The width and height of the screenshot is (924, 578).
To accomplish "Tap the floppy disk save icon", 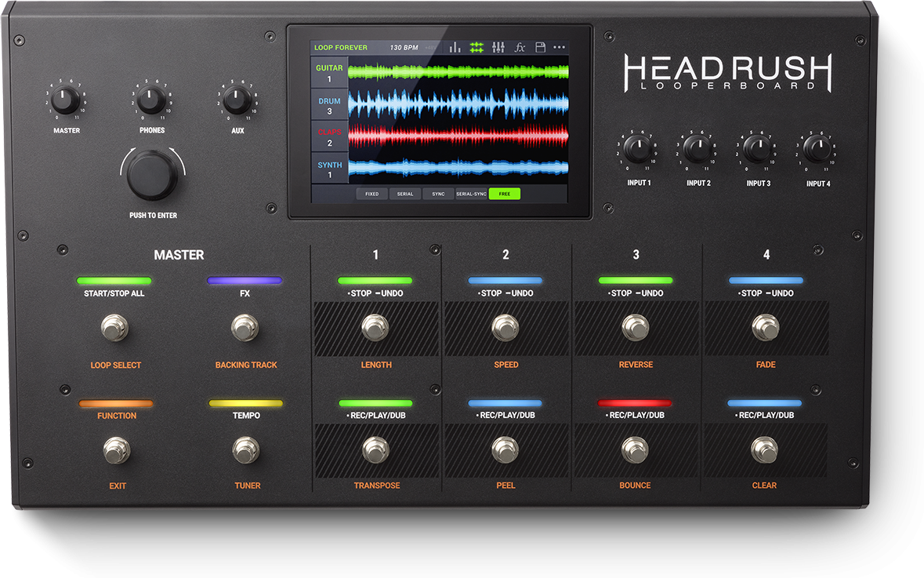I will [540, 48].
